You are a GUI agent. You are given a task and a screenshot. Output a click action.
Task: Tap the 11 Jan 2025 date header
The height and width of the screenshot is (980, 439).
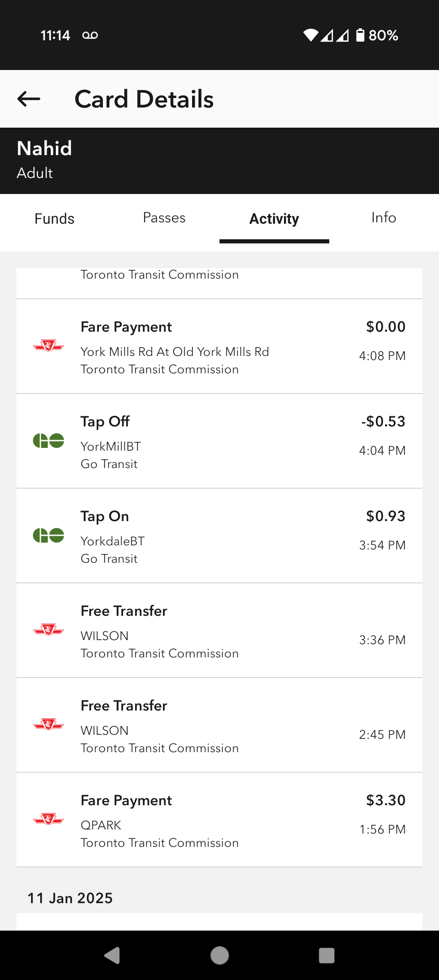70,898
